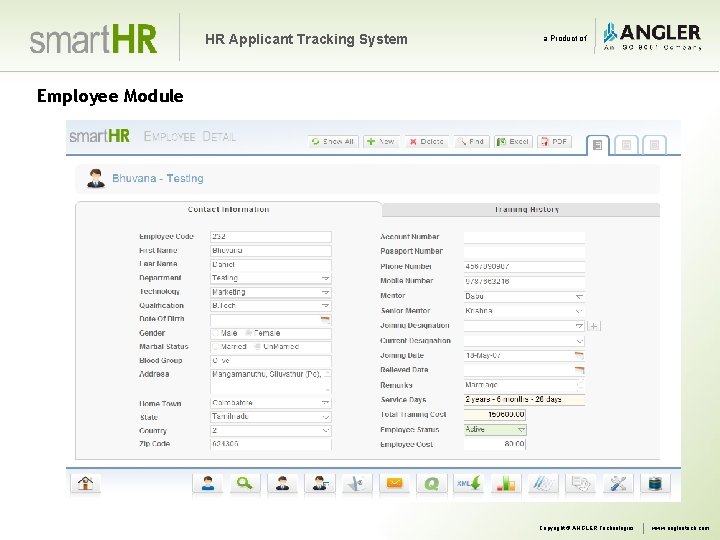Click the Last Name input field
Viewport: 720px width, 540px height.
pyautogui.click(x=271, y=264)
